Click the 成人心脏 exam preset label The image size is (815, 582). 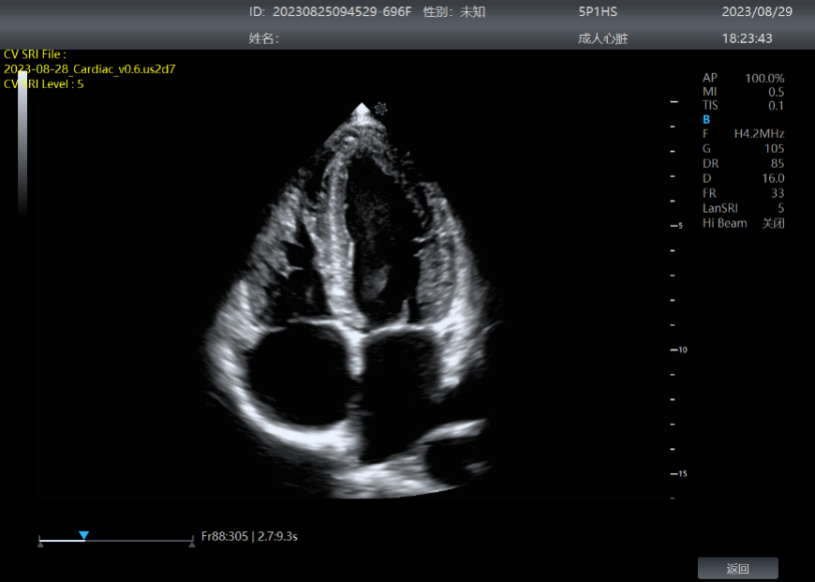(x=603, y=38)
